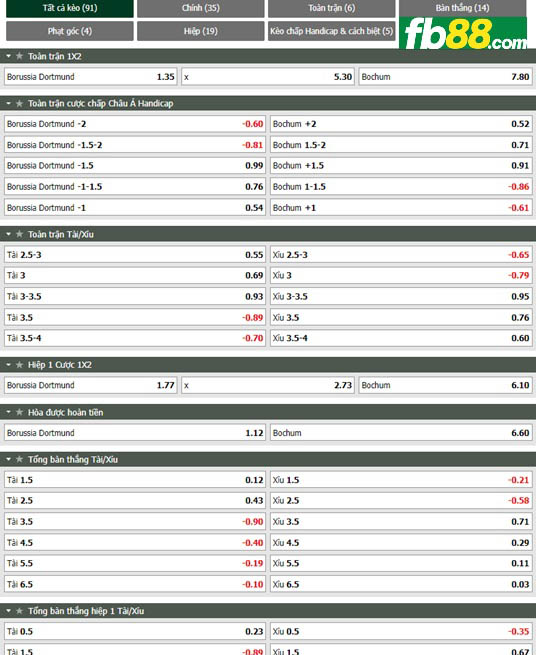Bet Tài 3.5-4 at -0.70
536x655 pixels.
135,338
